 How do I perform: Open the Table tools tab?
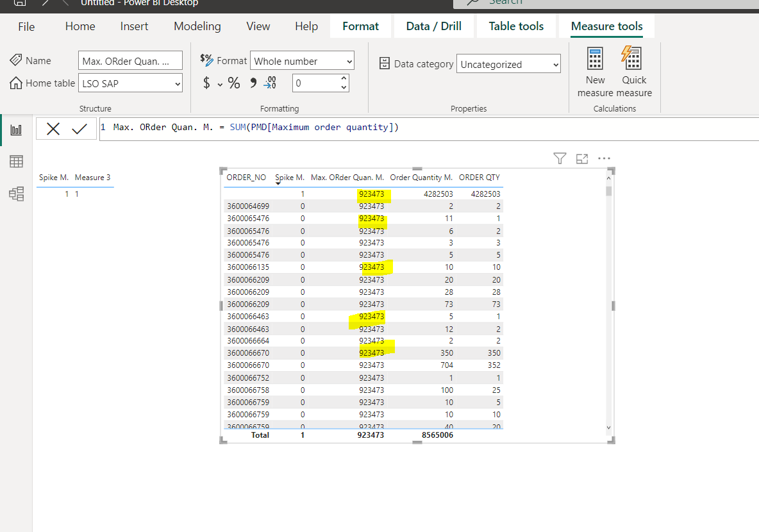pyautogui.click(x=516, y=26)
